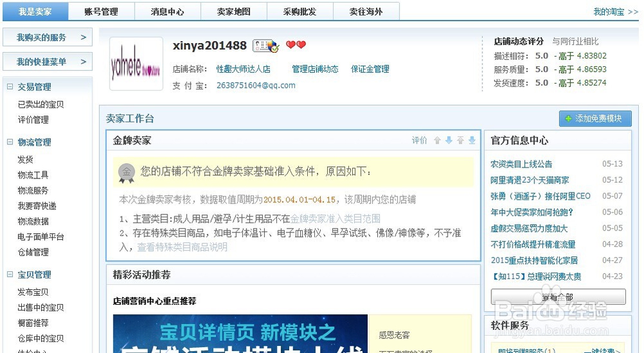This screenshot has width=644, height=353.
Task: Read the 张勇（逍遥子）接任阿里CEO news
Action: tap(540, 196)
